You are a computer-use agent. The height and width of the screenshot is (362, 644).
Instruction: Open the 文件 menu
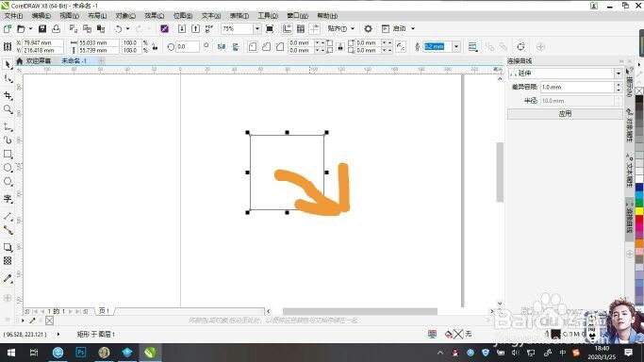coord(13,16)
